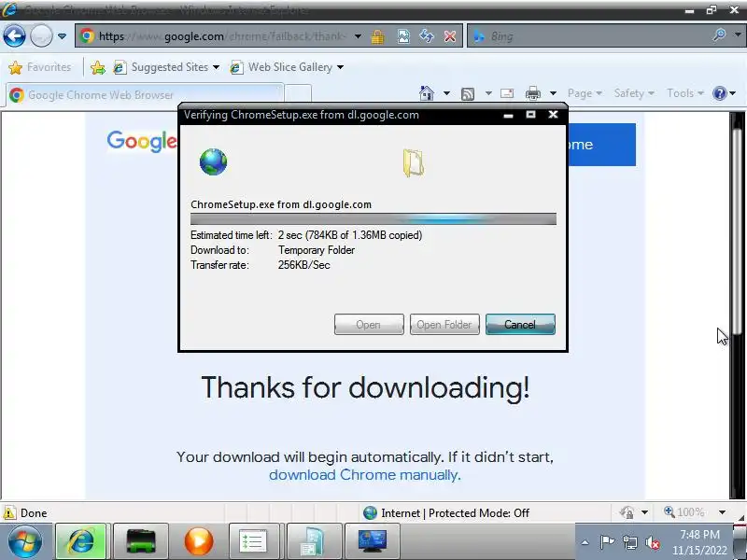This screenshot has height=560, width=747.
Task: Click the security lock icon
Action: coord(378,36)
